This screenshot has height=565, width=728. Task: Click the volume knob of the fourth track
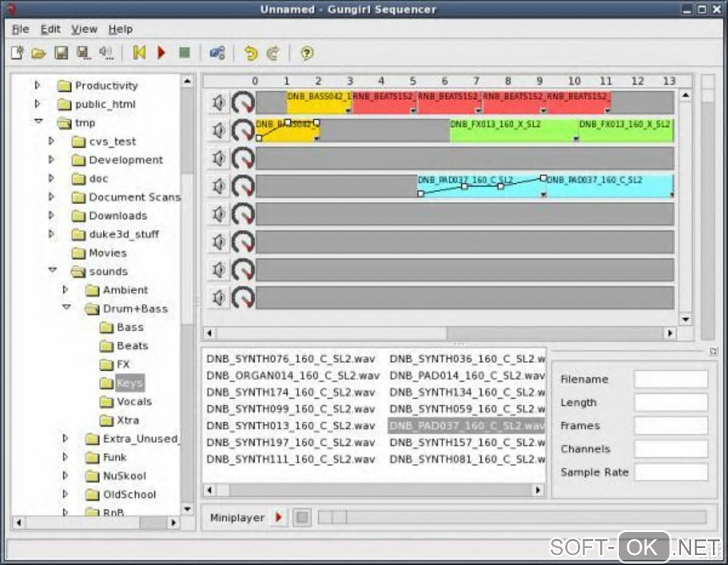pyautogui.click(x=243, y=186)
